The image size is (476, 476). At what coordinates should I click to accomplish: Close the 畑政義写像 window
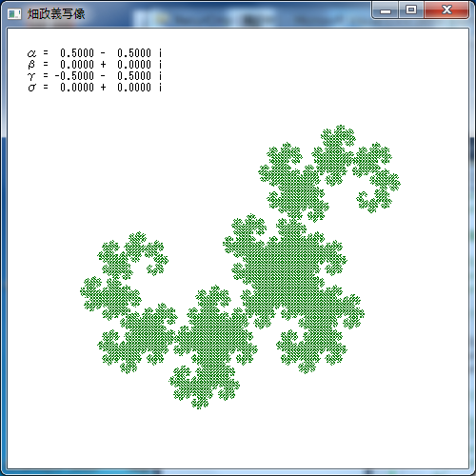pos(446,10)
